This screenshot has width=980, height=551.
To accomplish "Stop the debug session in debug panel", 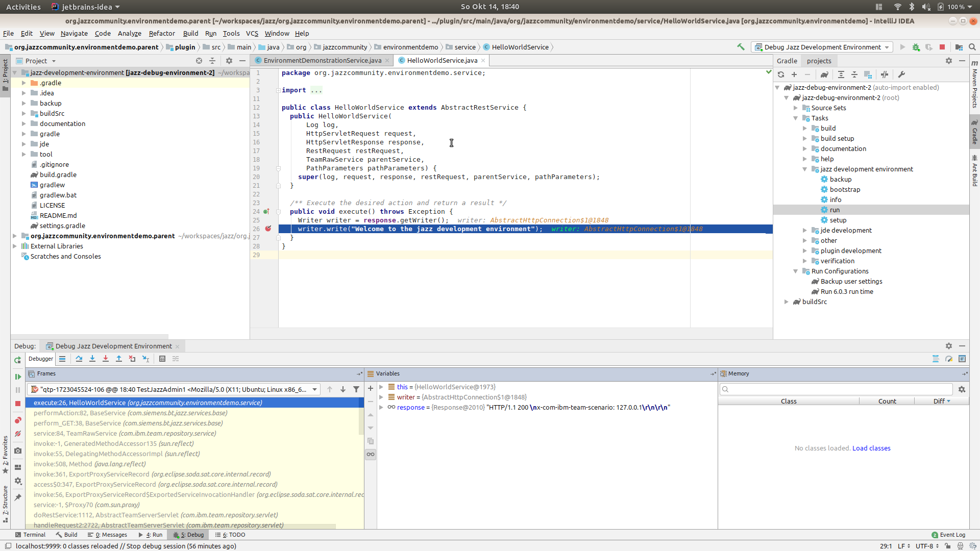I will [x=18, y=404].
